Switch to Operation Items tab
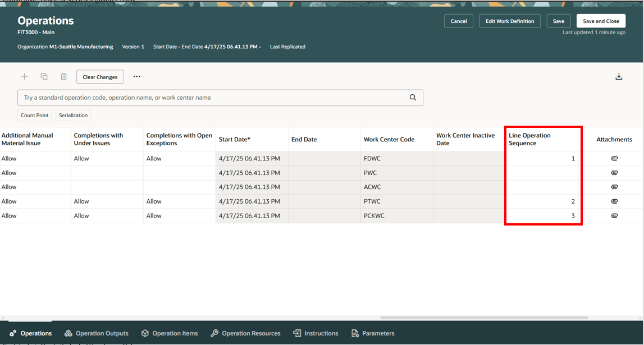 click(x=170, y=333)
